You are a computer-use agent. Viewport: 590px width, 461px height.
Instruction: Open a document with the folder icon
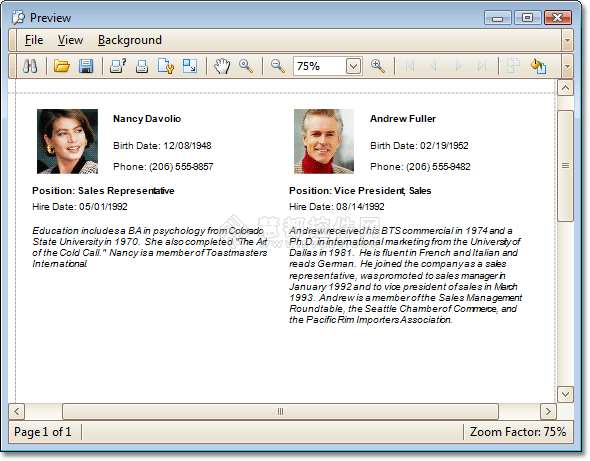pyautogui.click(x=62, y=66)
